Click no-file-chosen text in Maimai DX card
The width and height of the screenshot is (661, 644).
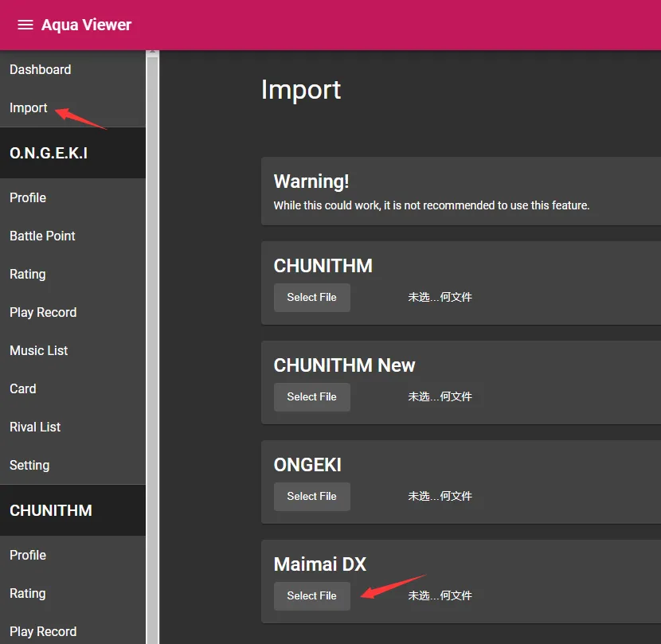pyautogui.click(x=440, y=596)
